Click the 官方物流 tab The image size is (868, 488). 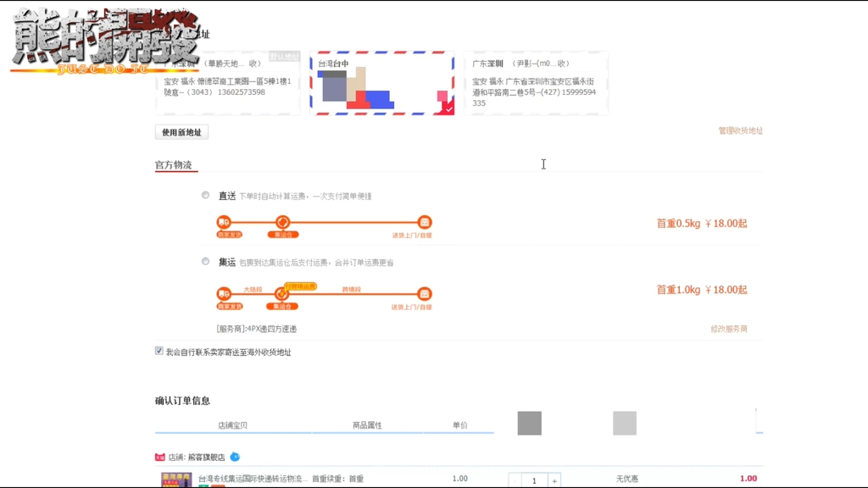[x=173, y=165]
